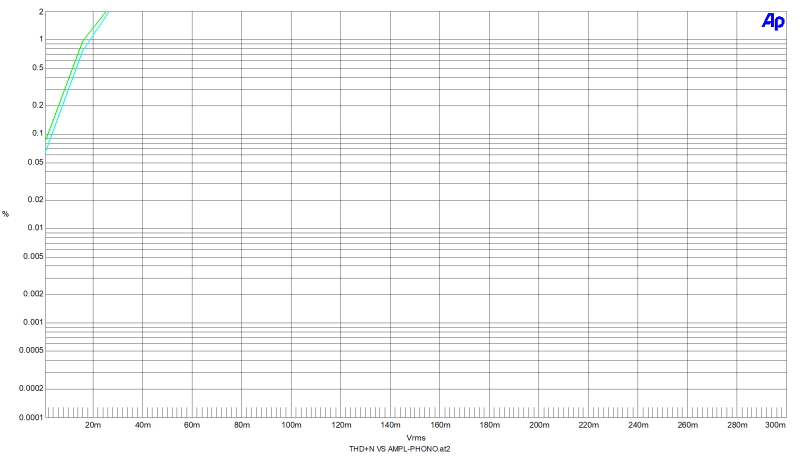Click the 0.5 y-axis tick label

click(38, 68)
